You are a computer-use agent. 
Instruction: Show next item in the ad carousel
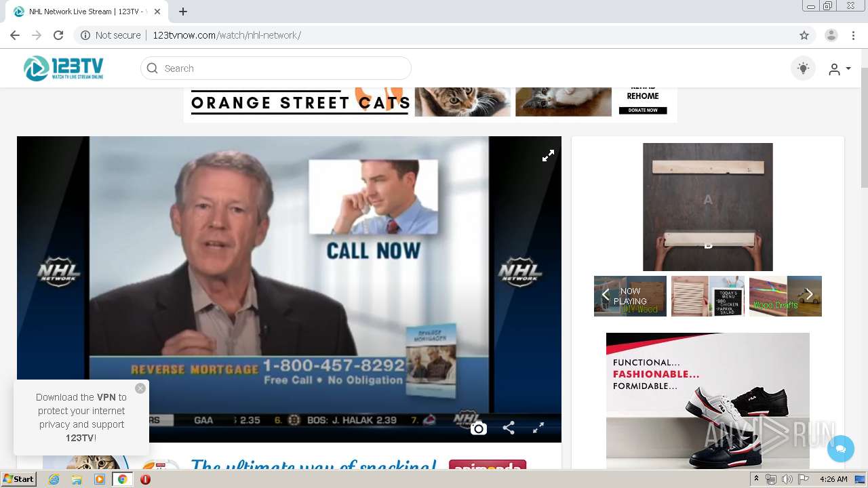coord(809,295)
